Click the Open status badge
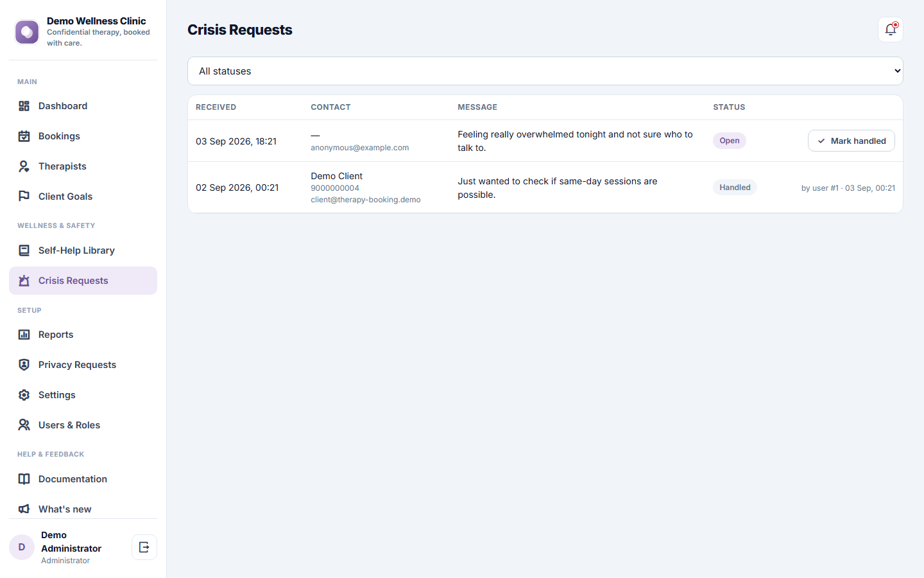924x578 pixels. pos(729,141)
